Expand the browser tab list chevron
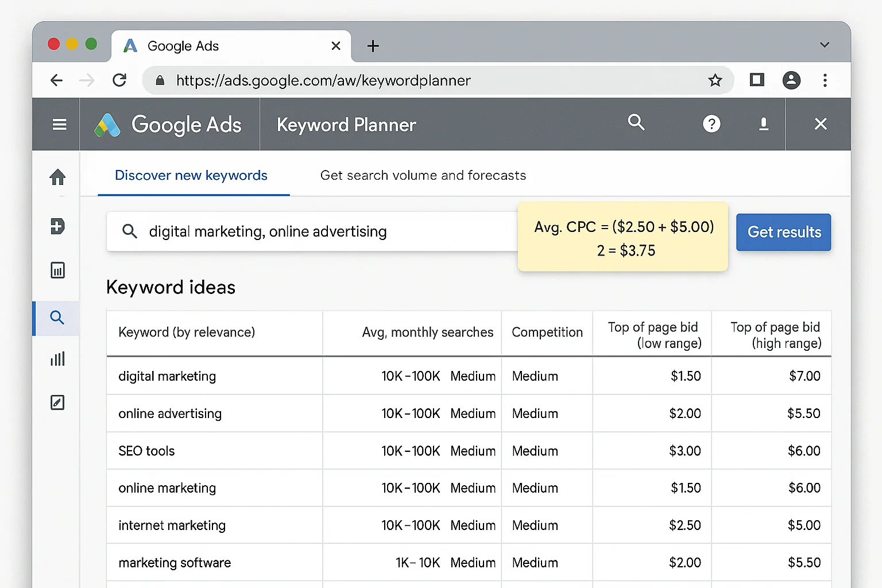Image resolution: width=882 pixels, height=588 pixels. click(825, 45)
